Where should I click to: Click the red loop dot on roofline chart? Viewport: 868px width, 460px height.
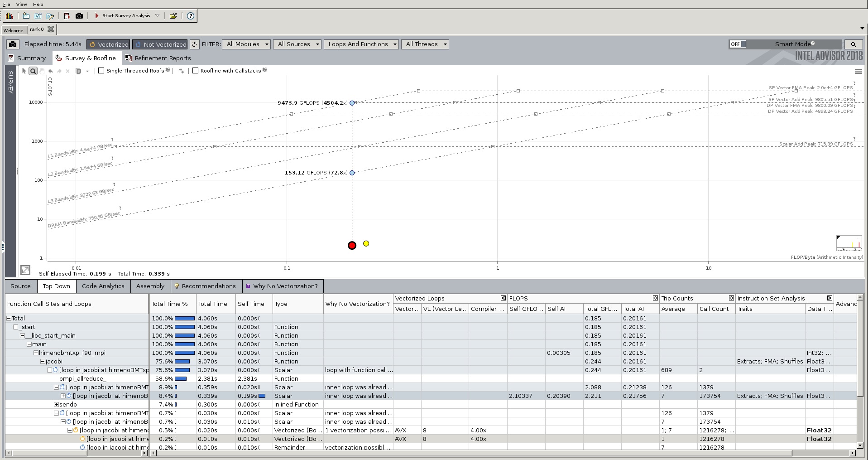click(352, 246)
